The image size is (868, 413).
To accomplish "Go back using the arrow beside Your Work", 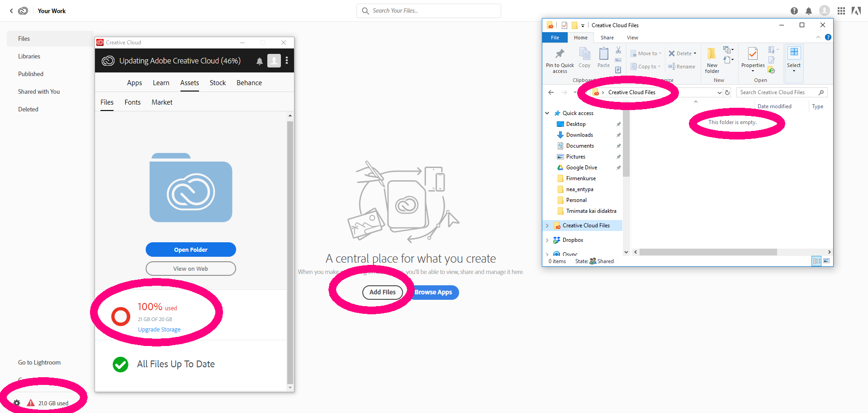I will pyautogui.click(x=11, y=11).
